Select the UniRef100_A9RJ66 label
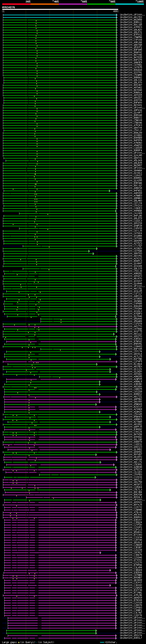This screenshot has height=644, width=146. tap(131, 42)
